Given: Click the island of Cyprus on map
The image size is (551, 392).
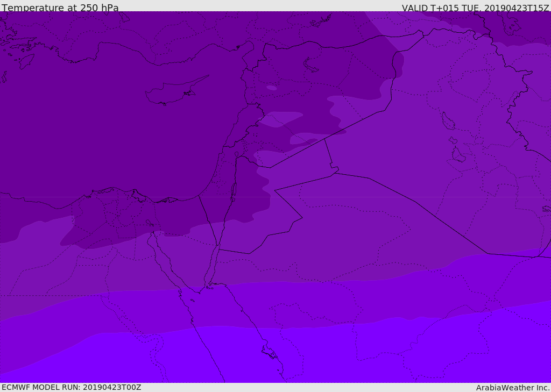Looking at the screenshot, I should pyautogui.click(x=178, y=90).
